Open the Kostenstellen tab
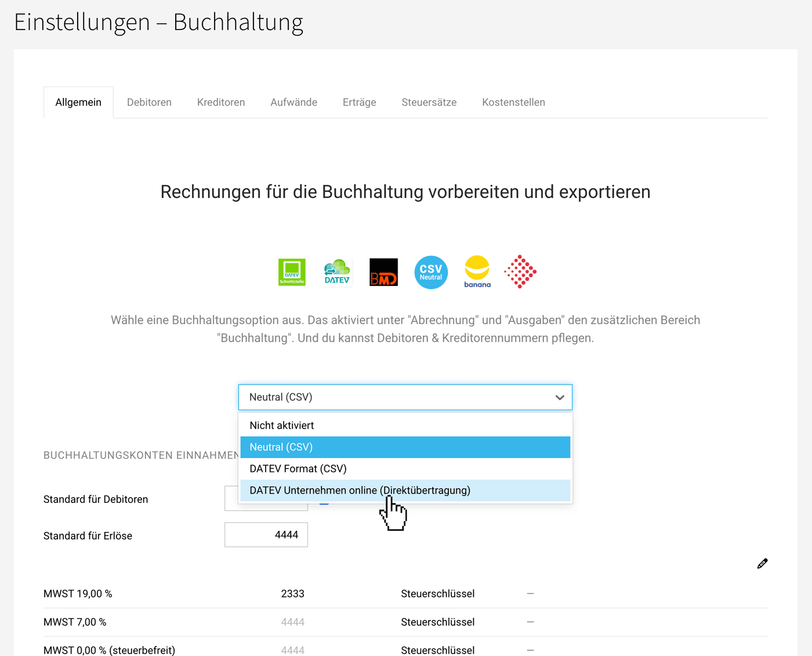Screen dimensions: 812x656 (513, 102)
